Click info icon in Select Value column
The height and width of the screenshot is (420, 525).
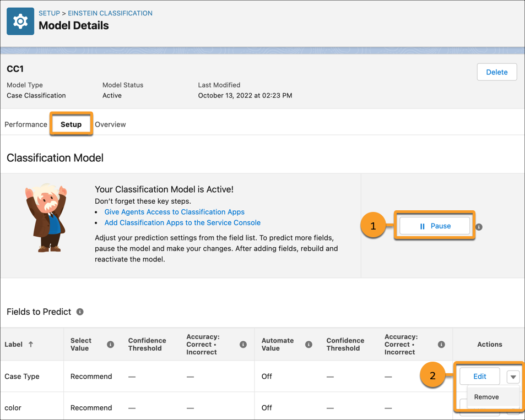(110, 345)
